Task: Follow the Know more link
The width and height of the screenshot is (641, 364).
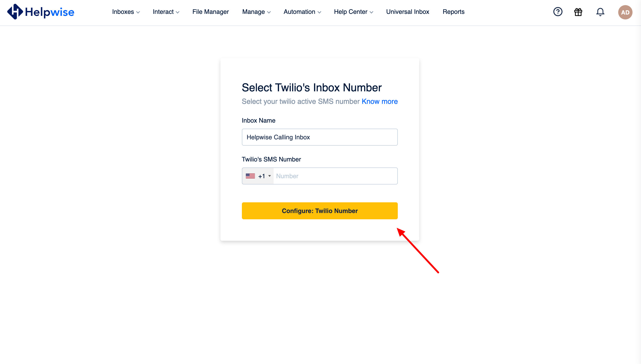Action: (379, 101)
